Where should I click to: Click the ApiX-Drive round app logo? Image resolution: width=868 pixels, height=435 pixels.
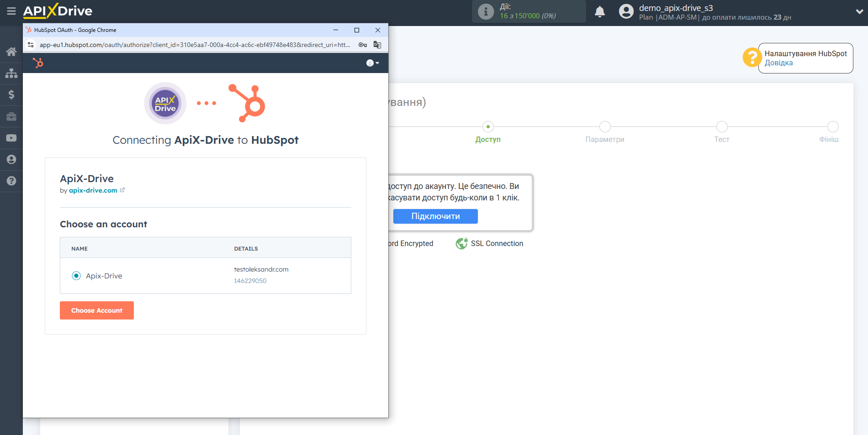pyautogui.click(x=165, y=103)
